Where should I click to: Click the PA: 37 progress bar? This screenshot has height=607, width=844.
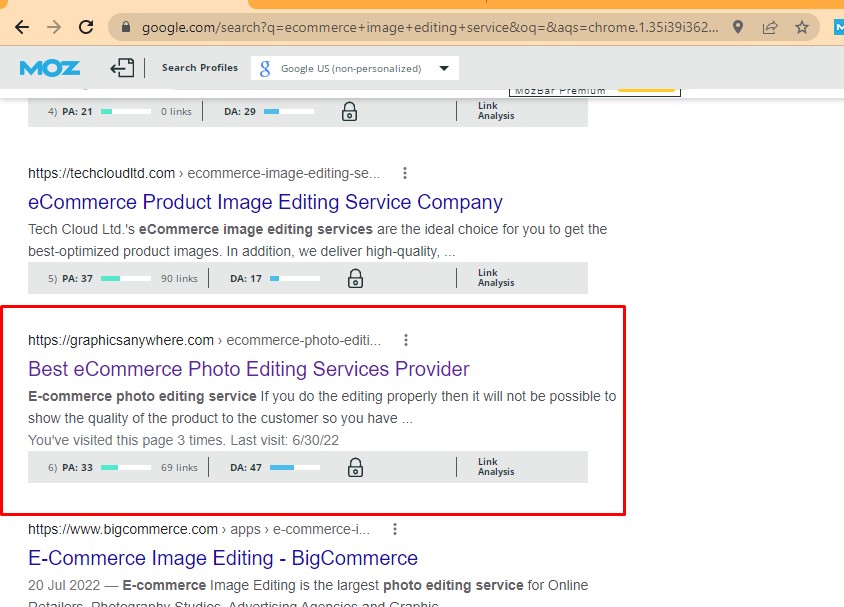coord(126,279)
